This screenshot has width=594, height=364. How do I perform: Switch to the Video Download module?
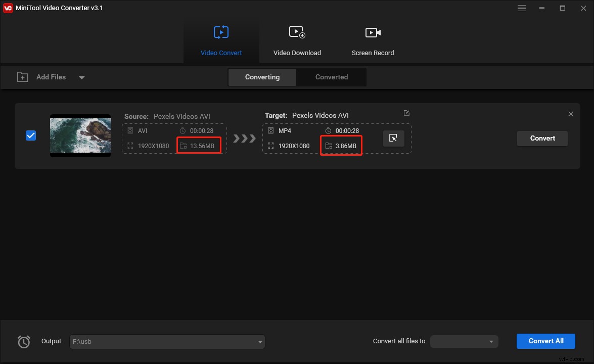[x=297, y=39]
